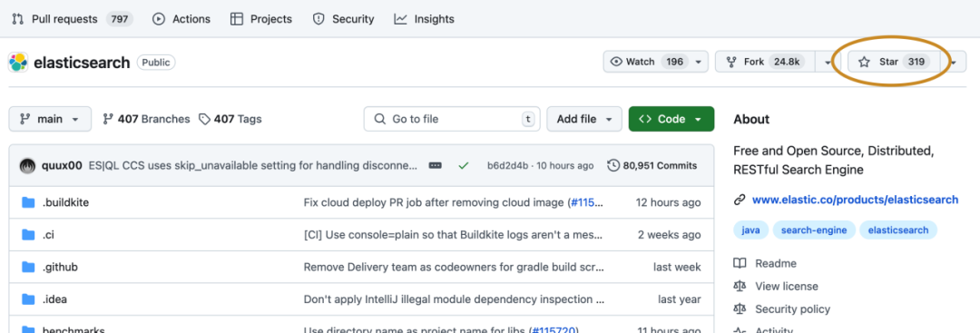View 407 Tags
Screen dimensions: 980x333
pyautogui.click(x=230, y=119)
